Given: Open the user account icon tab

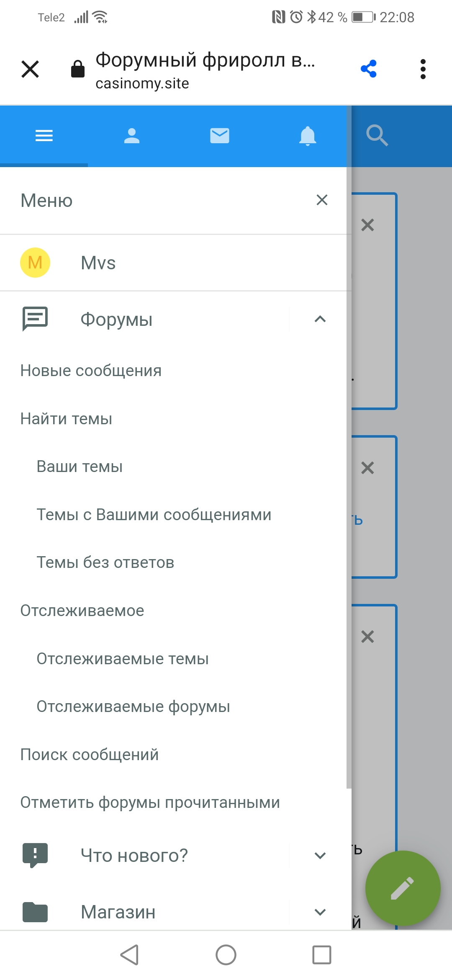Looking at the screenshot, I should 132,136.
